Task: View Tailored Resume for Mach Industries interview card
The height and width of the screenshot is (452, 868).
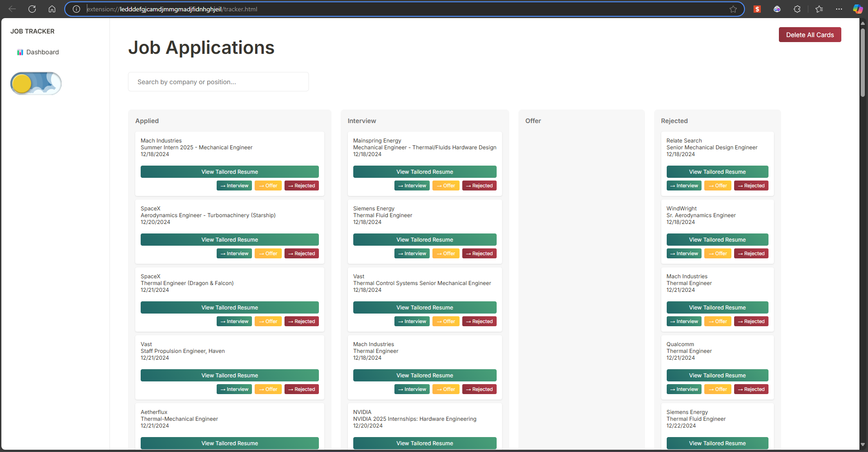Action: tap(425, 376)
